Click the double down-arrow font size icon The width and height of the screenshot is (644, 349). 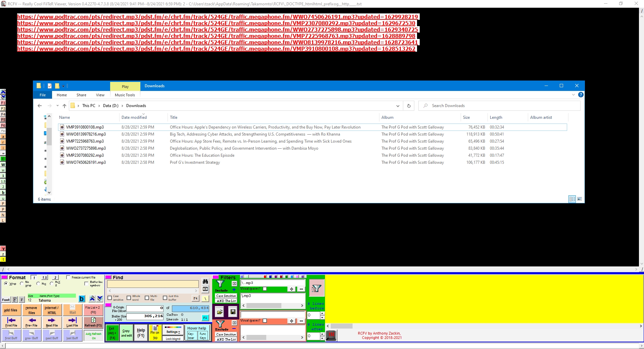click(100, 298)
